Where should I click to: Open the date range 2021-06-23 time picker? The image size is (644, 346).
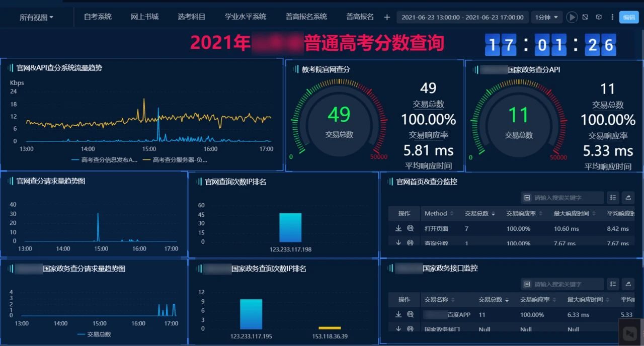click(462, 17)
